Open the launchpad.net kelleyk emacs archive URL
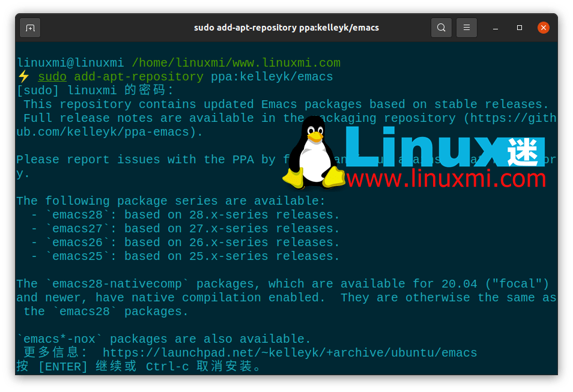The image size is (573, 392). click(290, 353)
